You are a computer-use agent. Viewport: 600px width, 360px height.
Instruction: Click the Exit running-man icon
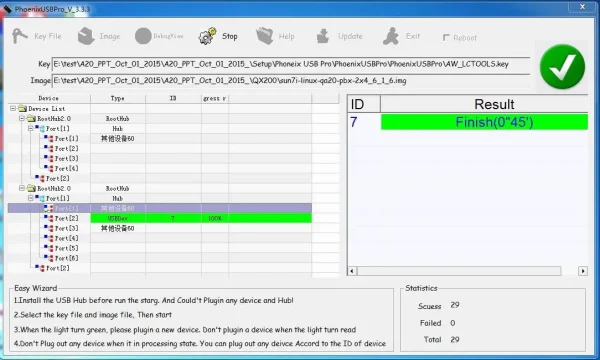coord(391,36)
